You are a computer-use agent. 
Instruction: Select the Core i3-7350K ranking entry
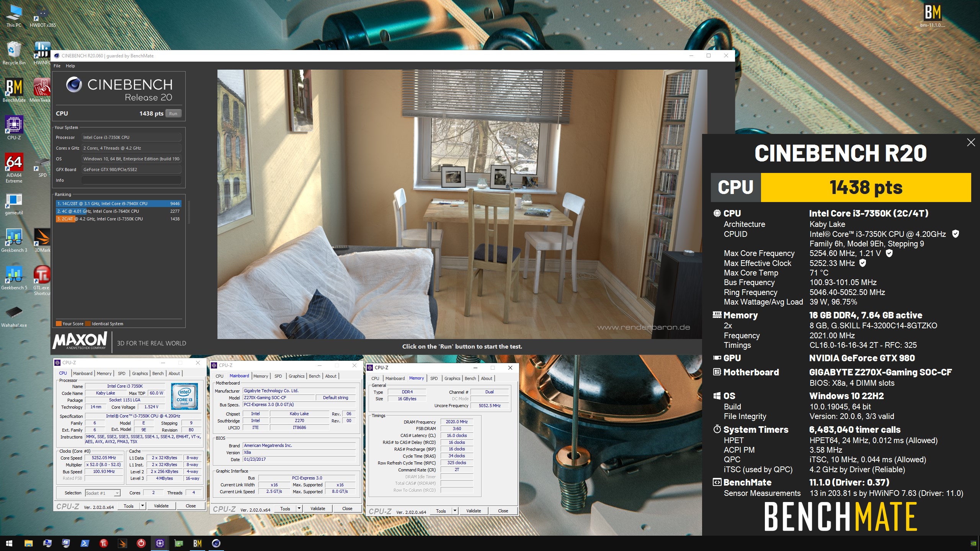[118, 219]
